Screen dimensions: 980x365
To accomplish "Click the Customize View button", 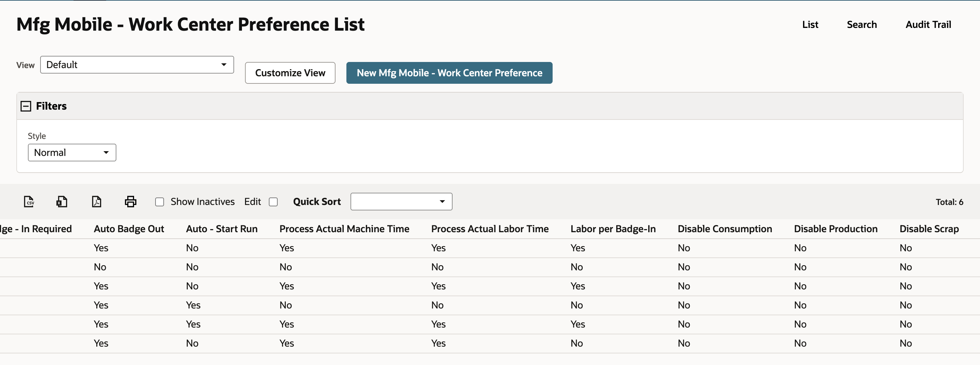I will [x=290, y=73].
